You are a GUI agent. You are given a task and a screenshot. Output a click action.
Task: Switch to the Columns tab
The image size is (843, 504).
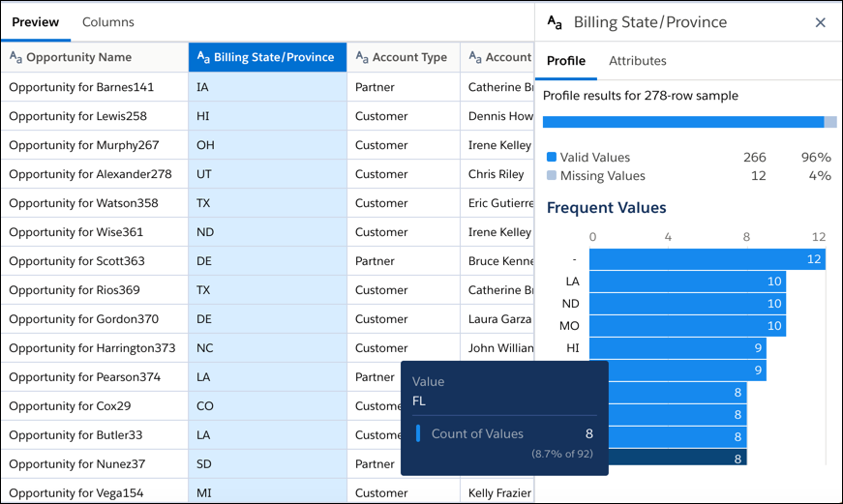107,22
